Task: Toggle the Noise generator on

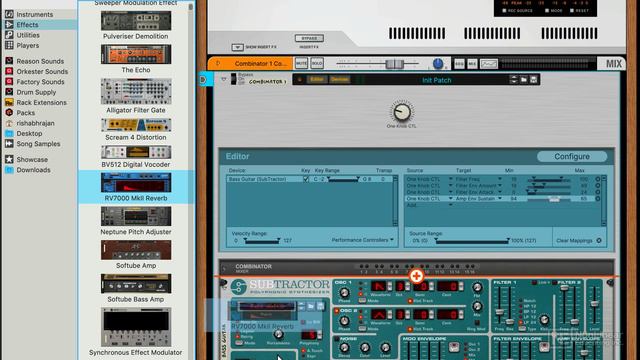Action: click(337, 339)
